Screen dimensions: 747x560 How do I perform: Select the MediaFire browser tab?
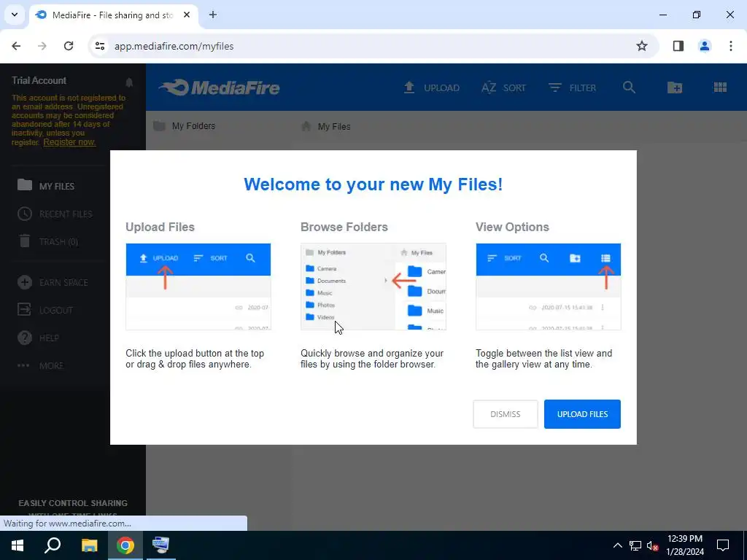(x=113, y=15)
